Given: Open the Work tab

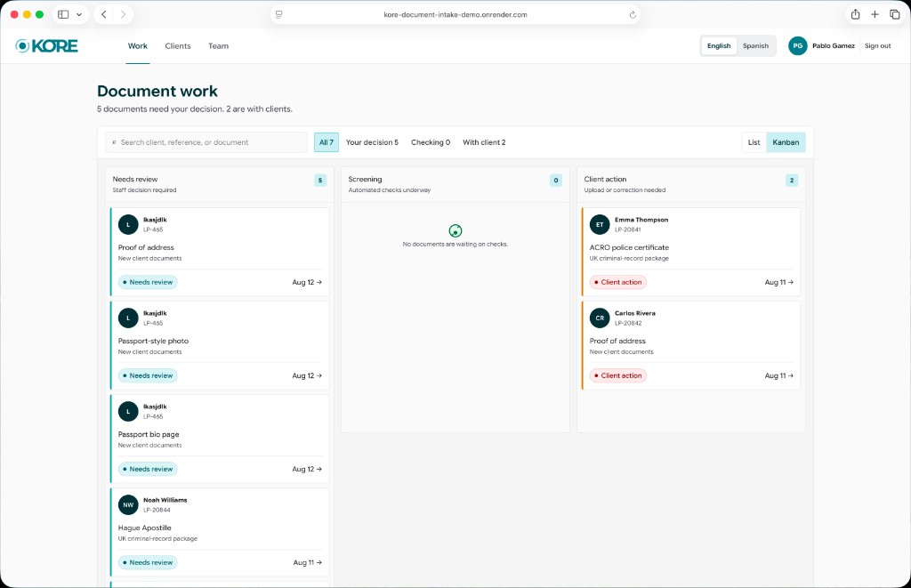Looking at the screenshot, I should 138,46.
